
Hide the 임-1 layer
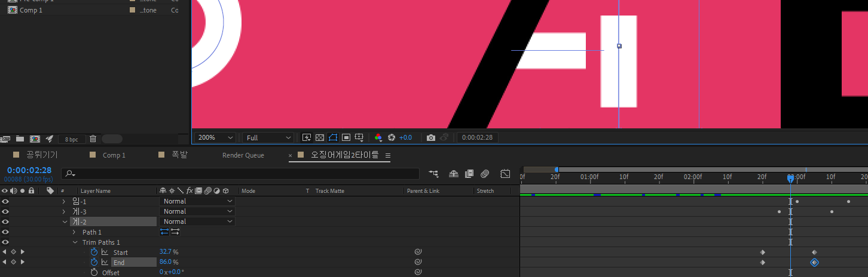(x=5, y=201)
